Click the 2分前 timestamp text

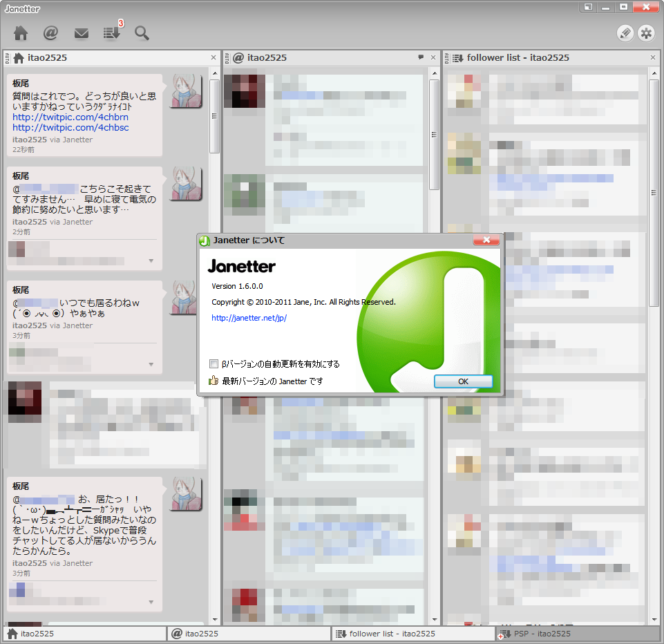tap(21, 232)
